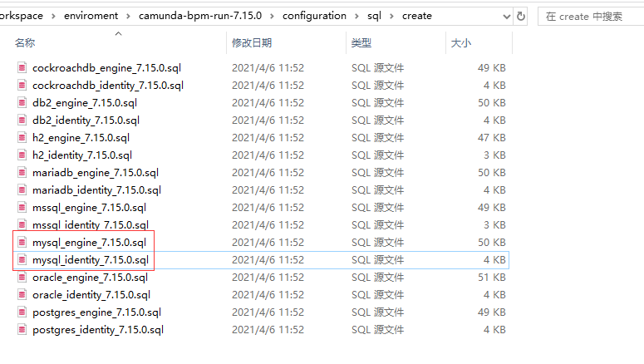Click the 50 KB size of mysql_engine

pos(492,243)
